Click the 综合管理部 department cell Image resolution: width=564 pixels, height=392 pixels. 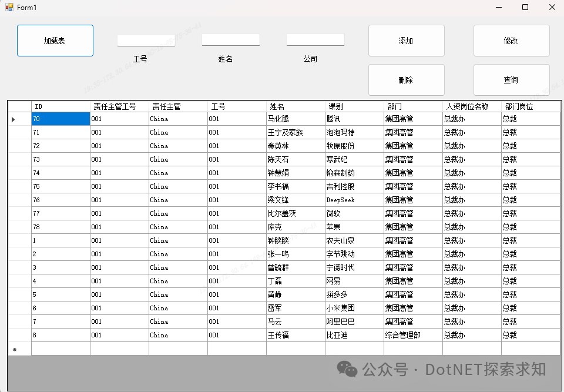tap(413, 335)
